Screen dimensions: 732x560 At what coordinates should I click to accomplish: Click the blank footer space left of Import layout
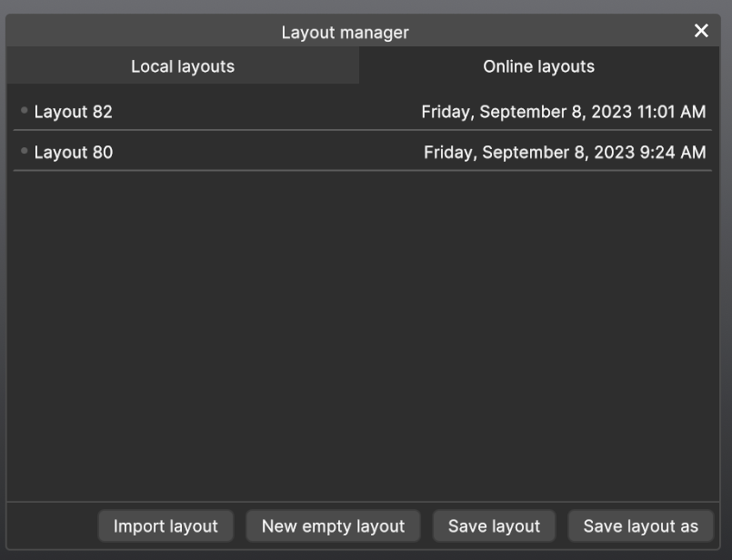pos(52,526)
